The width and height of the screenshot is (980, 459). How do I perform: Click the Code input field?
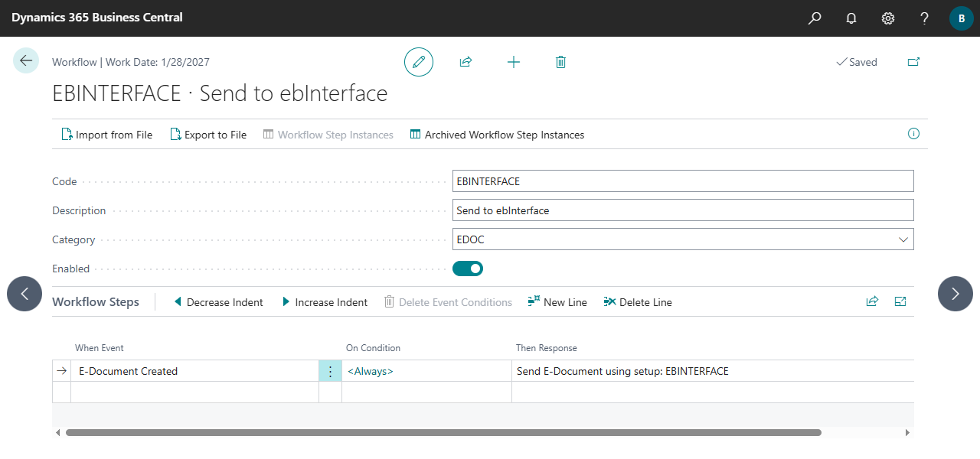point(683,181)
